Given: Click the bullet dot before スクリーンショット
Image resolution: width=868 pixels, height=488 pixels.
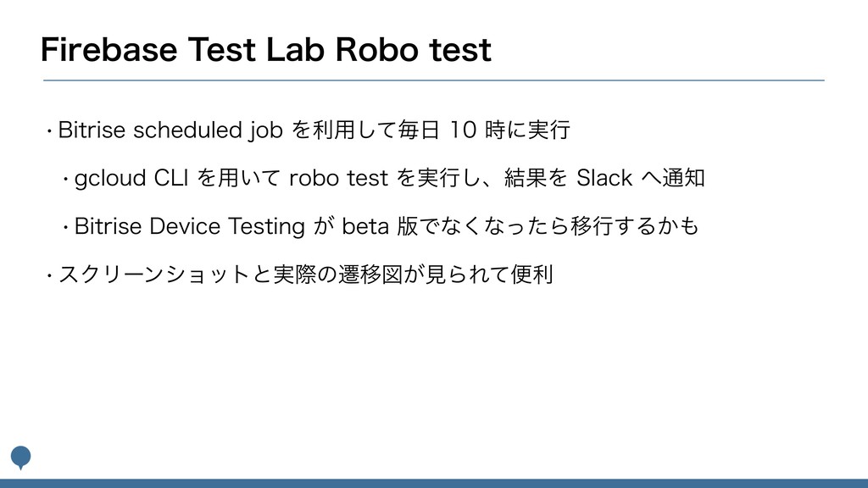Looking at the screenshot, I should (x=51, y=274).
